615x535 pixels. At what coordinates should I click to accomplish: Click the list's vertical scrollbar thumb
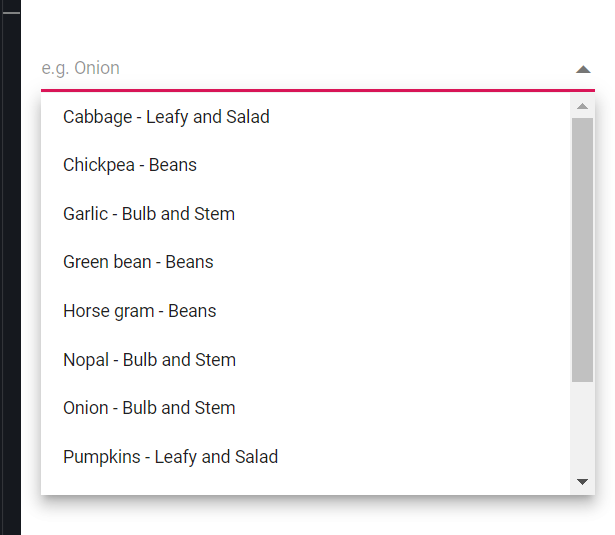coord(583,248)
